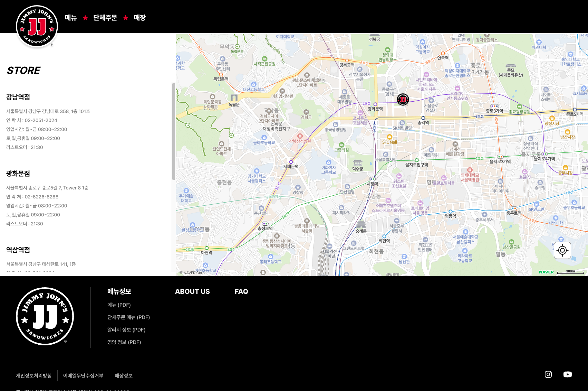The image size is (588, 391).
Task: Click 종각역 station marker on map
Action: [423, 118]
